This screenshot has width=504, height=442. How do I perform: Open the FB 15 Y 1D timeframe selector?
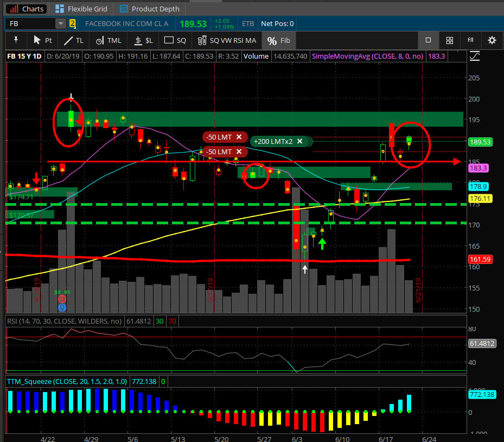24,56
